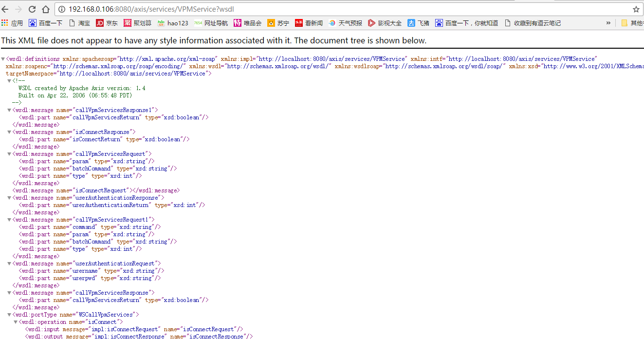Screen dimensions: 644x339
Task: Collapse the WSCallVpmServices portType node
Action: point(9,315)
